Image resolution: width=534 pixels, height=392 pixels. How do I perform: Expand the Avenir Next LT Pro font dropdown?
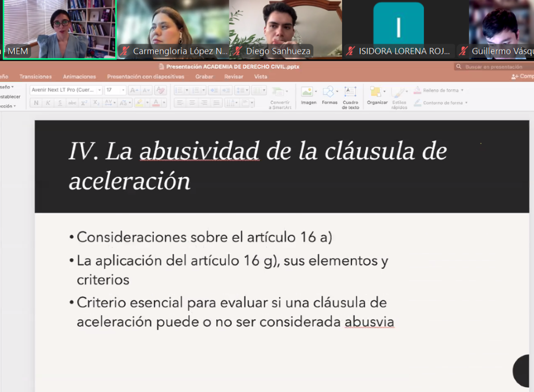click(100, 90)
